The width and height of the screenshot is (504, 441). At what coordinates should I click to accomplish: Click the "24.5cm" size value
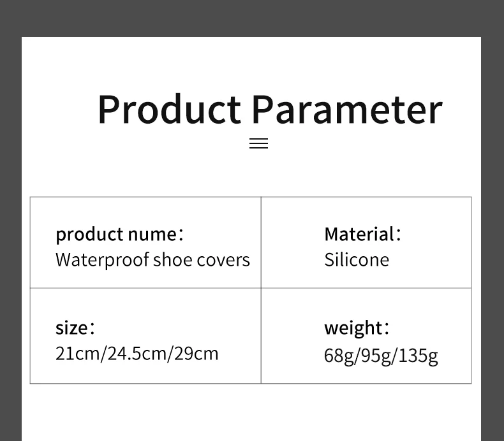click(x=137, y=353)
